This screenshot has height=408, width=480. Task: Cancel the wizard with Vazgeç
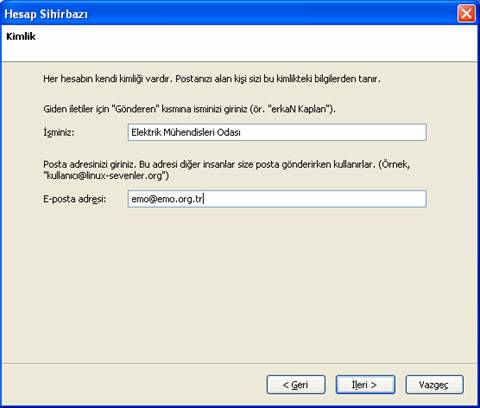point(434,385)
